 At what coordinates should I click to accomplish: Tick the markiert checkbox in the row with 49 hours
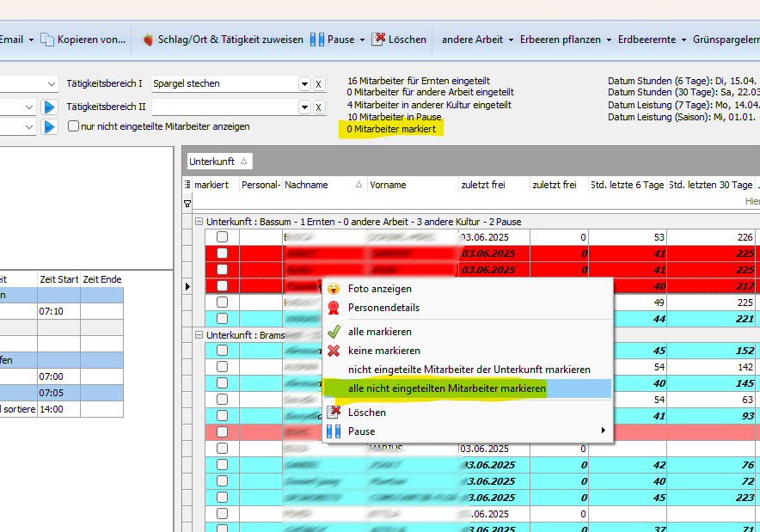click(x=222, y=303)
